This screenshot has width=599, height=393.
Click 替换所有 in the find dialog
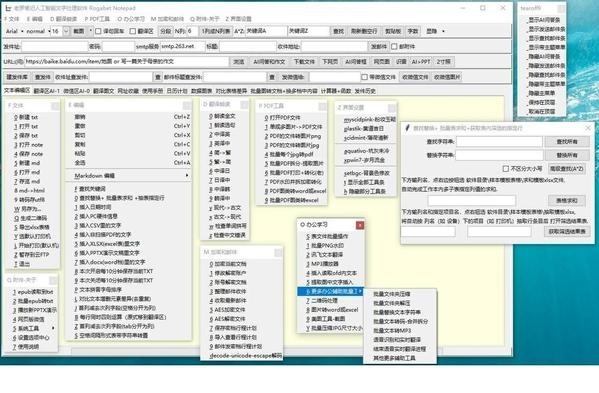pyautogui.click(x=567, y=155)
